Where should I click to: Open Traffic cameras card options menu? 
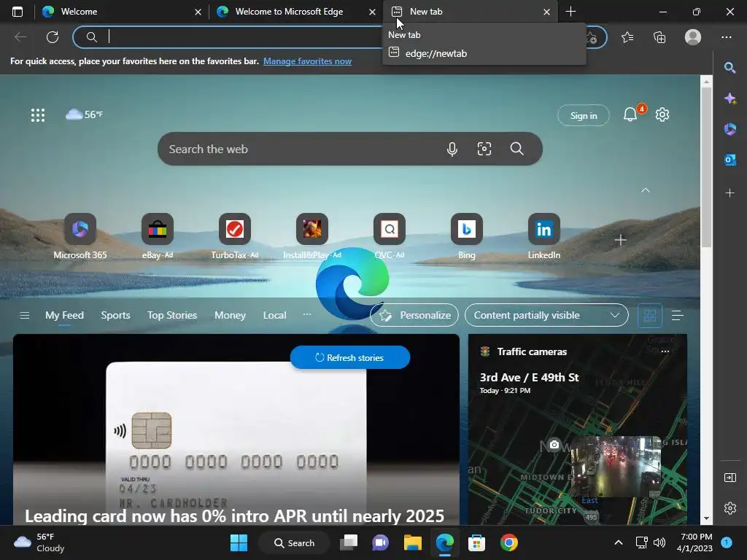(x=665, y=351)
